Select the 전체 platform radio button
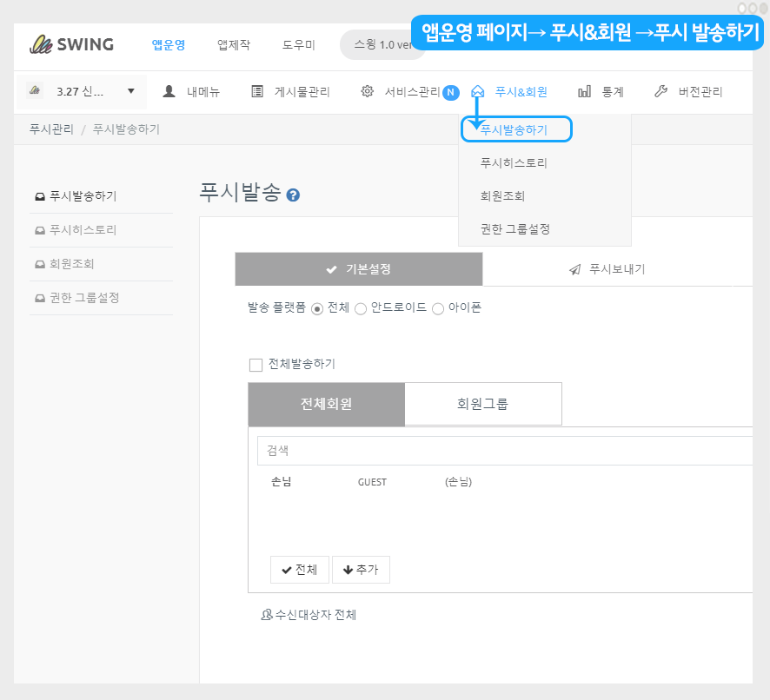The image size is (770, 700). (x=317, y=308)
